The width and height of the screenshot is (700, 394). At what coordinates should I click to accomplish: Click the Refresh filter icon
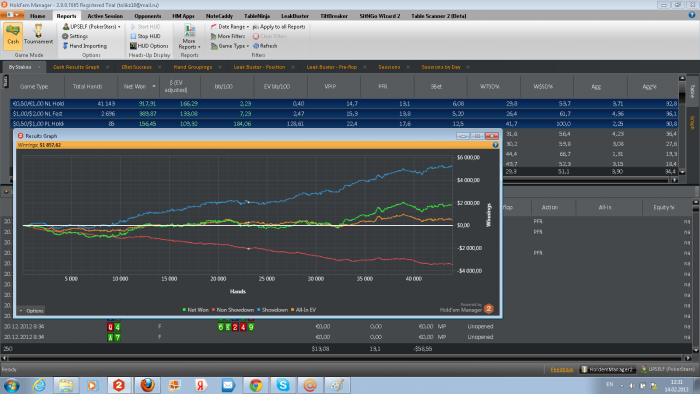coord(265,46)
